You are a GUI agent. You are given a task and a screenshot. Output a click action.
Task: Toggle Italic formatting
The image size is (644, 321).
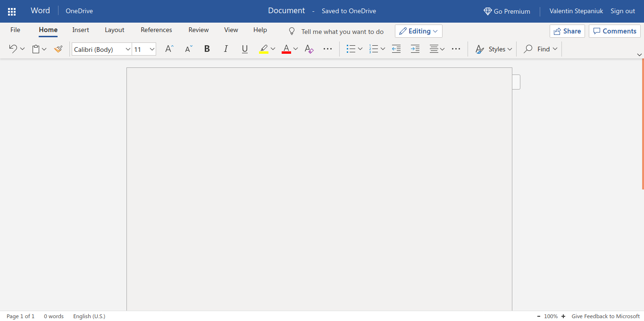(226, 49)
